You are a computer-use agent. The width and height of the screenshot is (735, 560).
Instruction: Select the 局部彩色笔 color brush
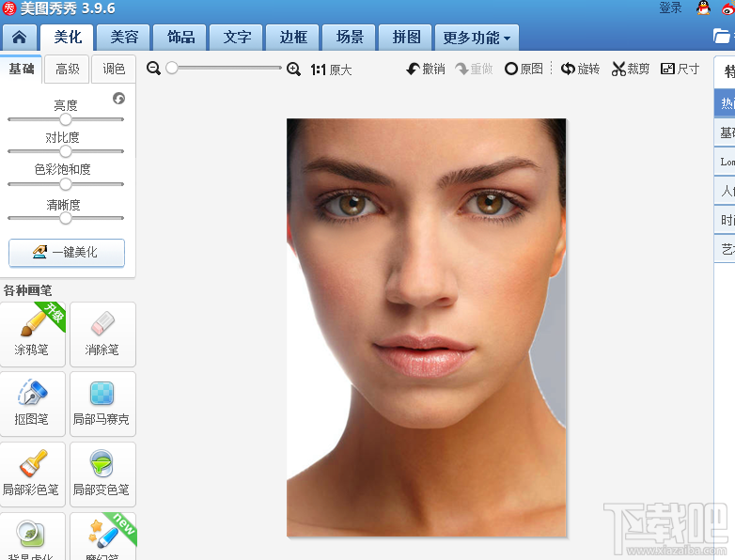point(32,474)
